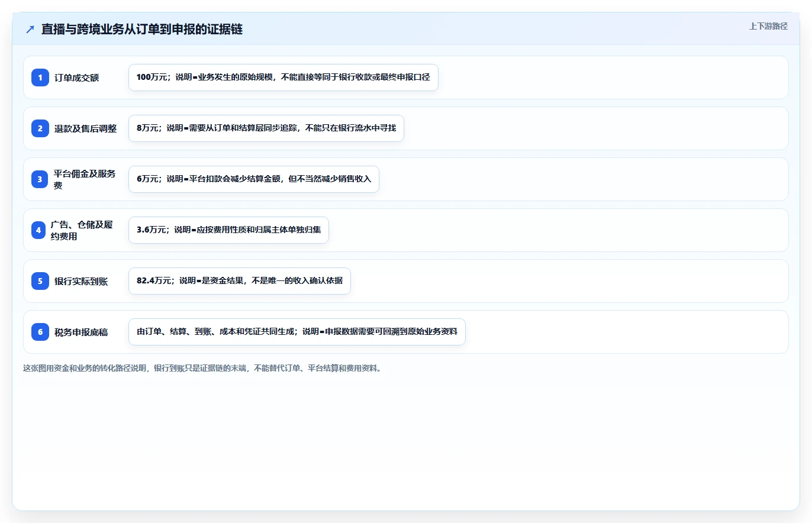Click the title 直播与跨境业务从订单到申报的证据链
Viewport: 812px width, 523px height.
click(142, 30)
